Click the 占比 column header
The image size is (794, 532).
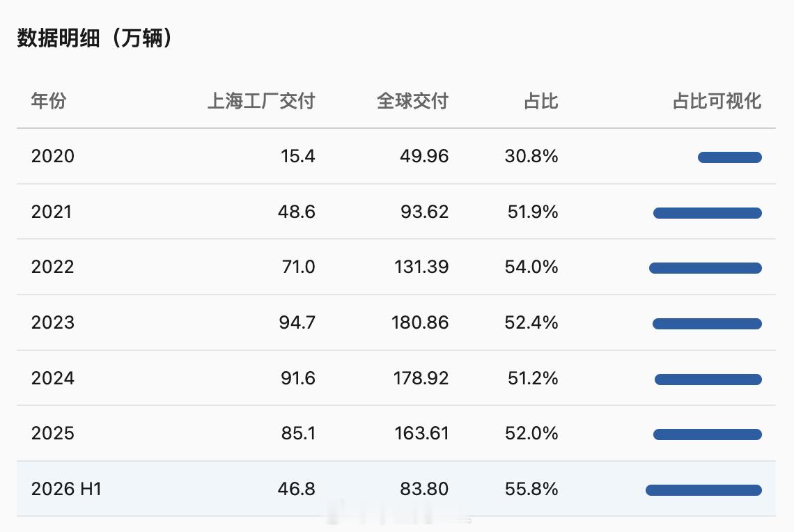click(x=540, y=101)
